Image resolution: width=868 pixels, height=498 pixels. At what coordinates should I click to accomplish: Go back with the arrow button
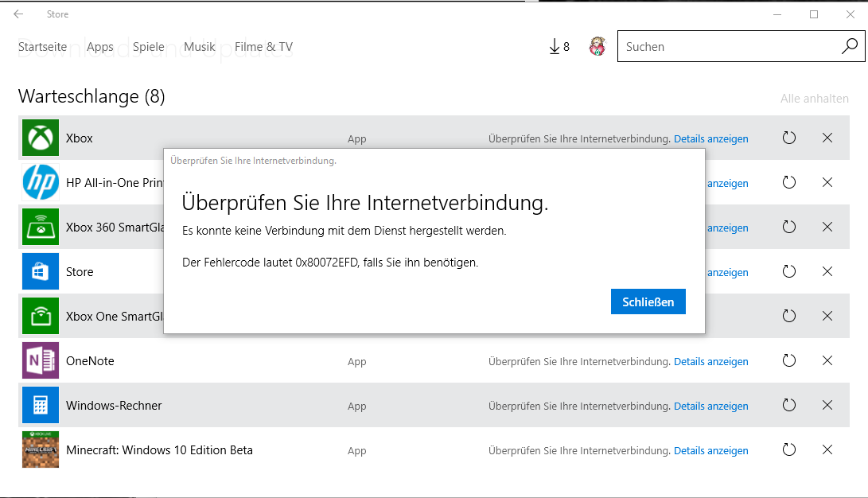point(18,14)
